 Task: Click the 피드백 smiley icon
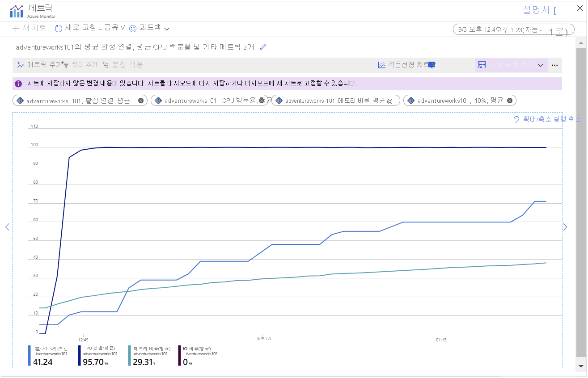click(133, 28)
